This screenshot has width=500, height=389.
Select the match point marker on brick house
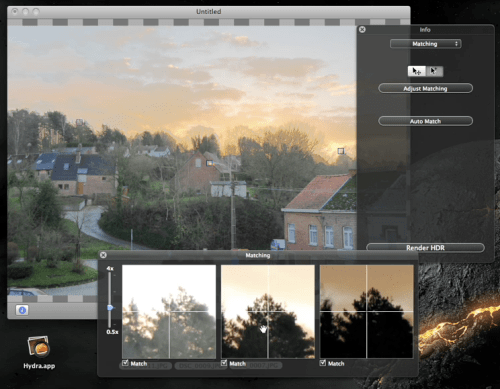(210, 163)
